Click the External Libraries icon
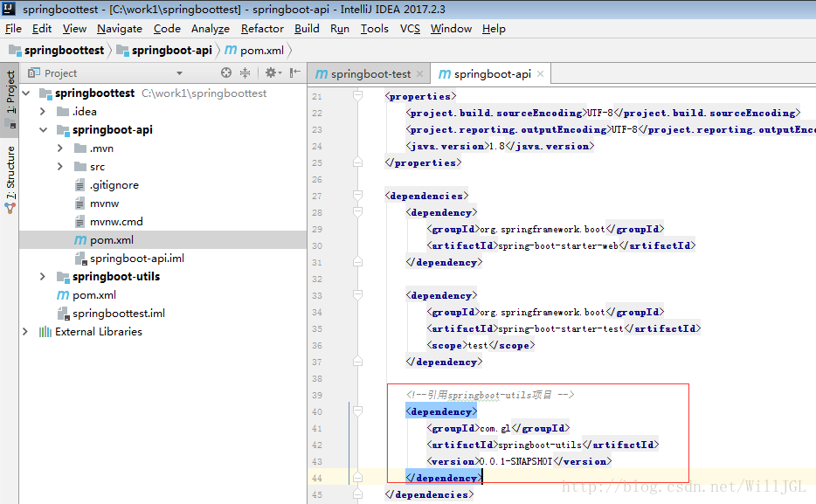The image size is (816, 504). click(x=45, y=332)
